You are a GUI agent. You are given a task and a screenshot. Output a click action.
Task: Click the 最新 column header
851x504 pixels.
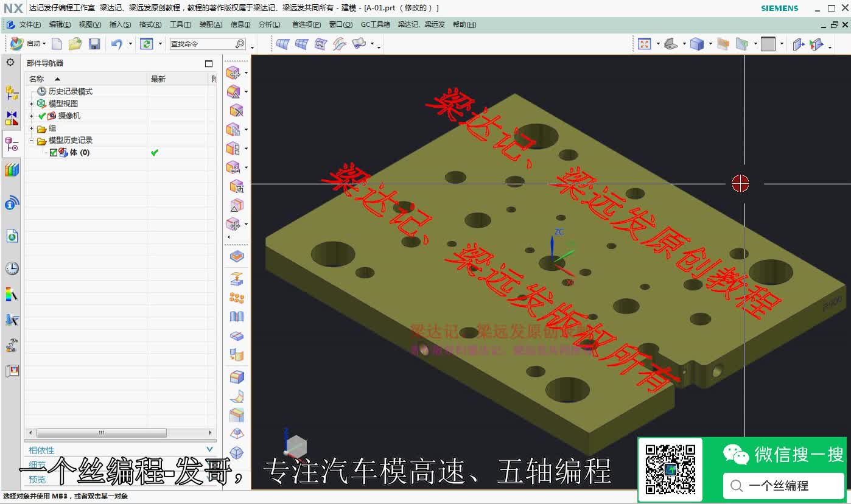pyautogui.click(x=178, y=79)
